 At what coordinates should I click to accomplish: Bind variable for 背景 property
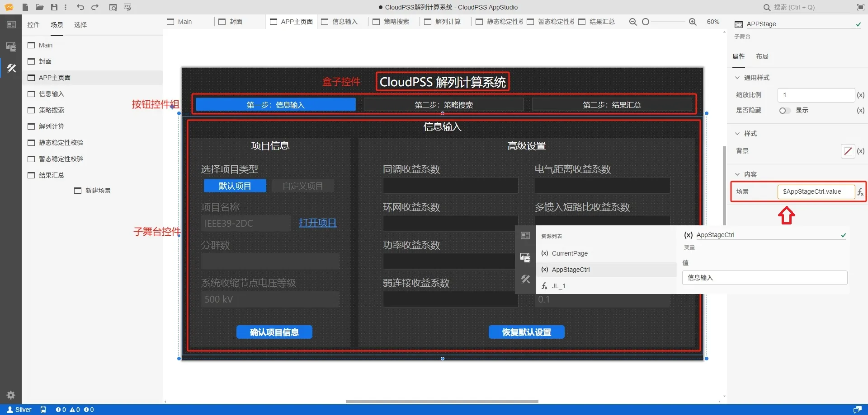coord(861,151)
